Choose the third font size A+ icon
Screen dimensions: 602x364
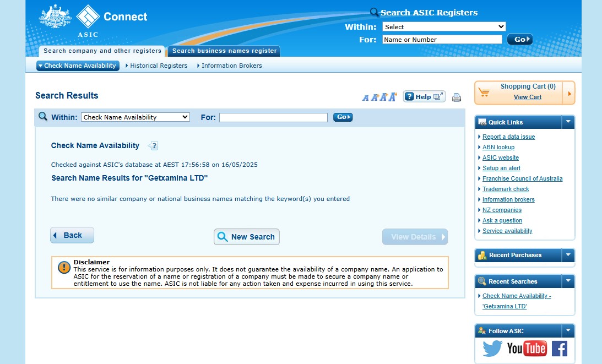click(383, 97)
